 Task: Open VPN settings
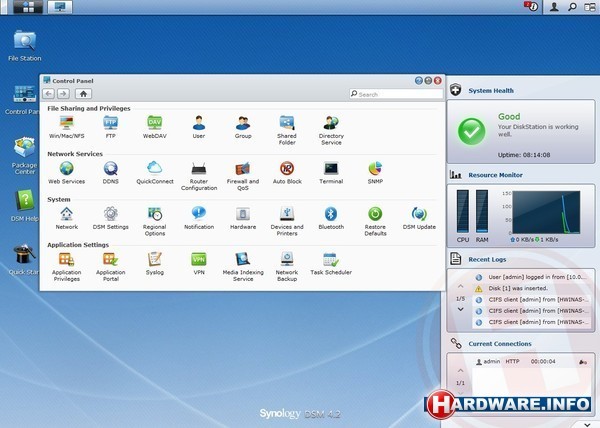(199, 264)
